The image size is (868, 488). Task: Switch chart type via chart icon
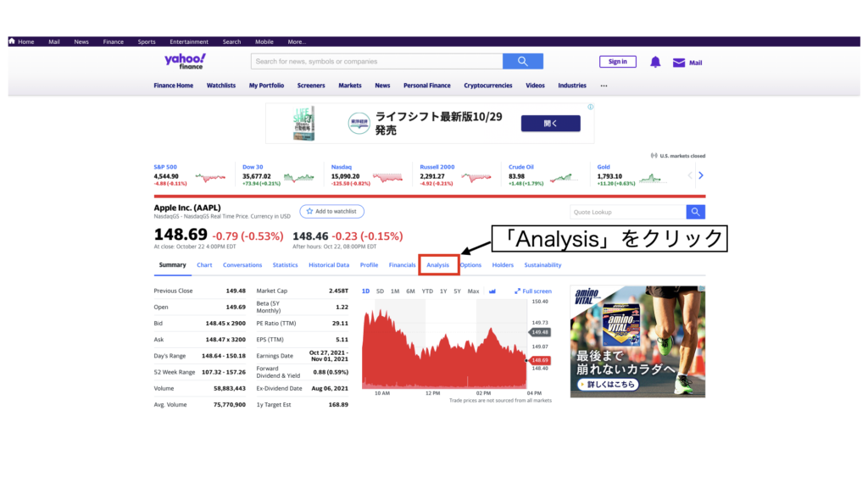click(x=492, y=291)
